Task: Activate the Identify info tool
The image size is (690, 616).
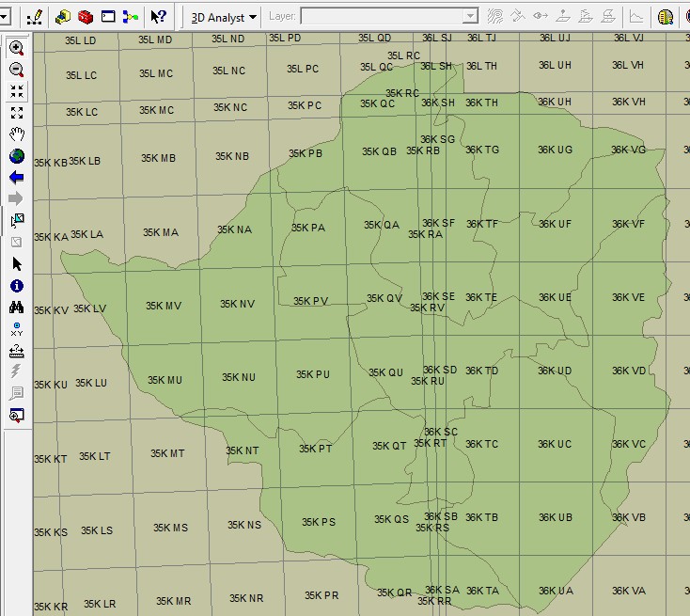Action: click(16, 286)
